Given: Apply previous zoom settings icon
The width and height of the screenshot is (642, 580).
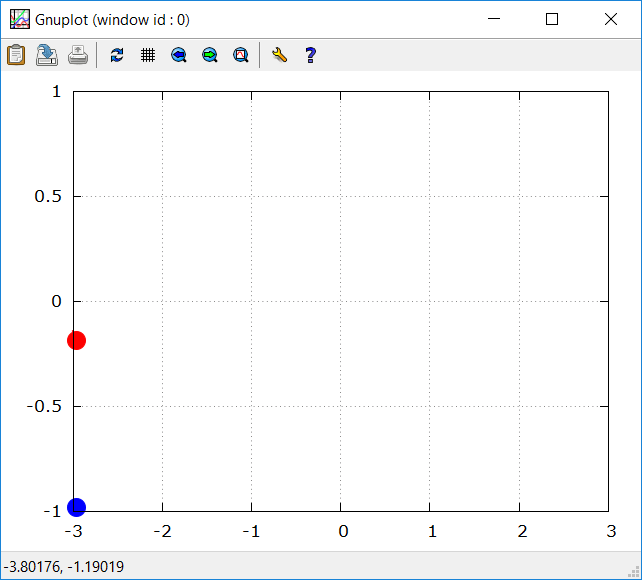Looking at the screenshot, I should coord(179,55).
